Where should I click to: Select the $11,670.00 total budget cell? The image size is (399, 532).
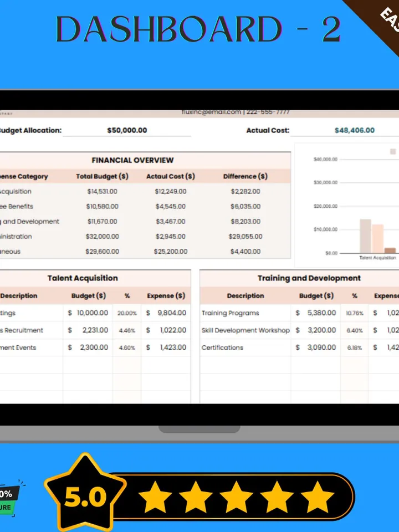pyautogui.click(x=102, y=222)
